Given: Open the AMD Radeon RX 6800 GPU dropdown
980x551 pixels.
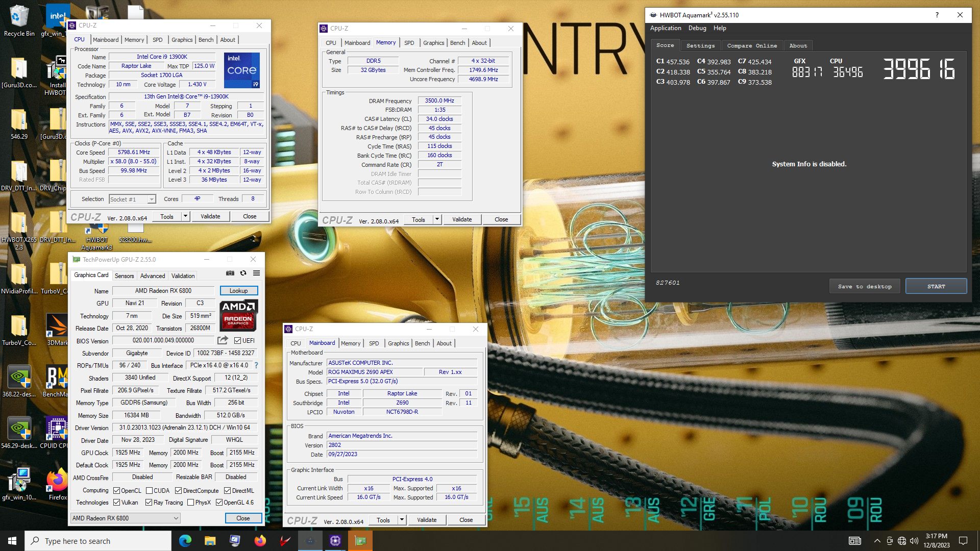Looking at the screenshot, I should pyautogui.click(x=125, y=518).
